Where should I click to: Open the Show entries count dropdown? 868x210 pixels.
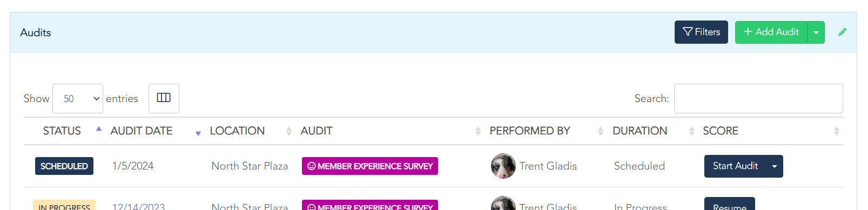pyautogui.click(x=78, y=98)
